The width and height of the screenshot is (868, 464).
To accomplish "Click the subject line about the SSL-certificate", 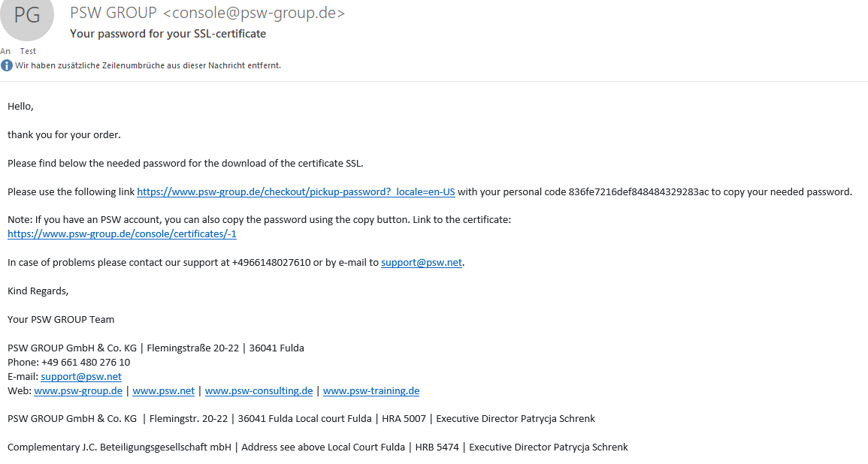I will [x=167, y=34].
